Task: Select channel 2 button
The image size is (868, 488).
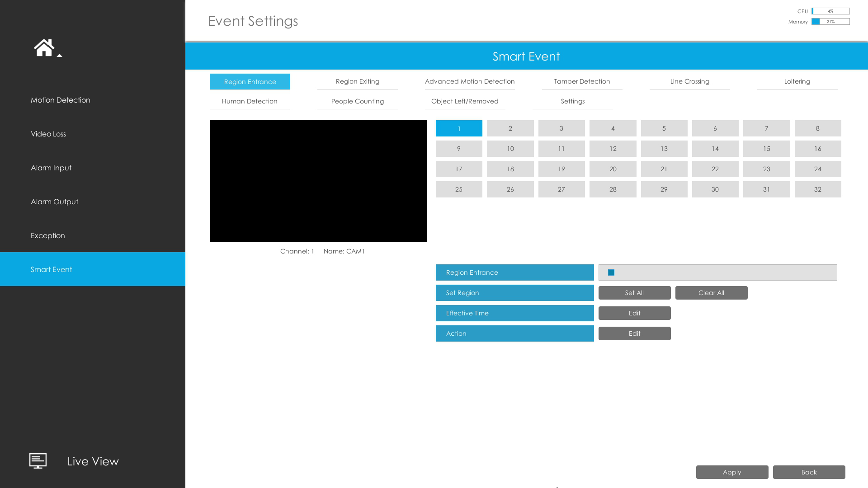Action: pos(510,128)
